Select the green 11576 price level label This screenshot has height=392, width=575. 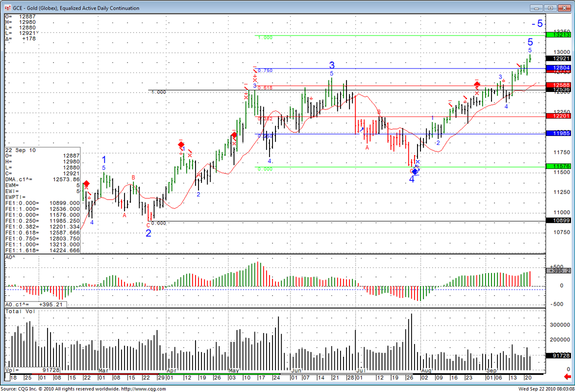point(558,166)
